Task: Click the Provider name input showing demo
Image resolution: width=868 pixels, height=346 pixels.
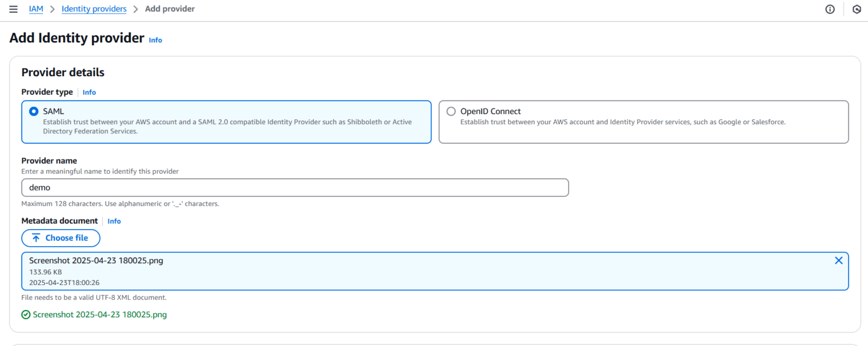Action: click(294, 187)
